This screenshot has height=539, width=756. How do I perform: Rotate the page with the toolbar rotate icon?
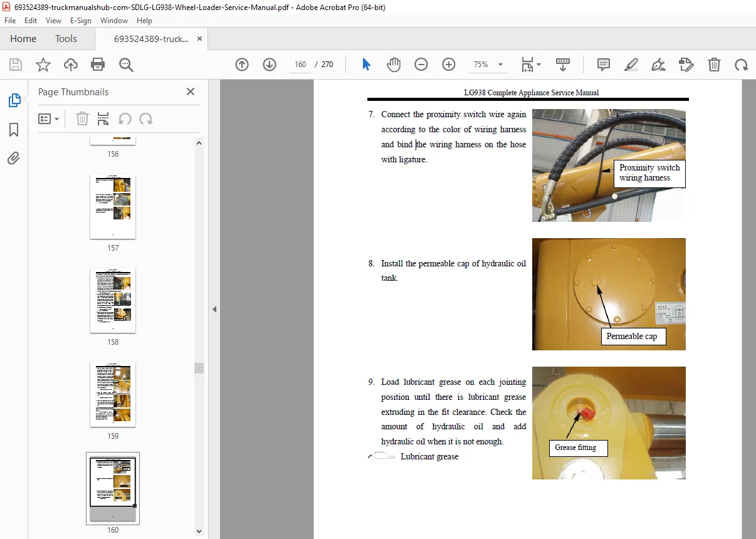coord(741,65)
